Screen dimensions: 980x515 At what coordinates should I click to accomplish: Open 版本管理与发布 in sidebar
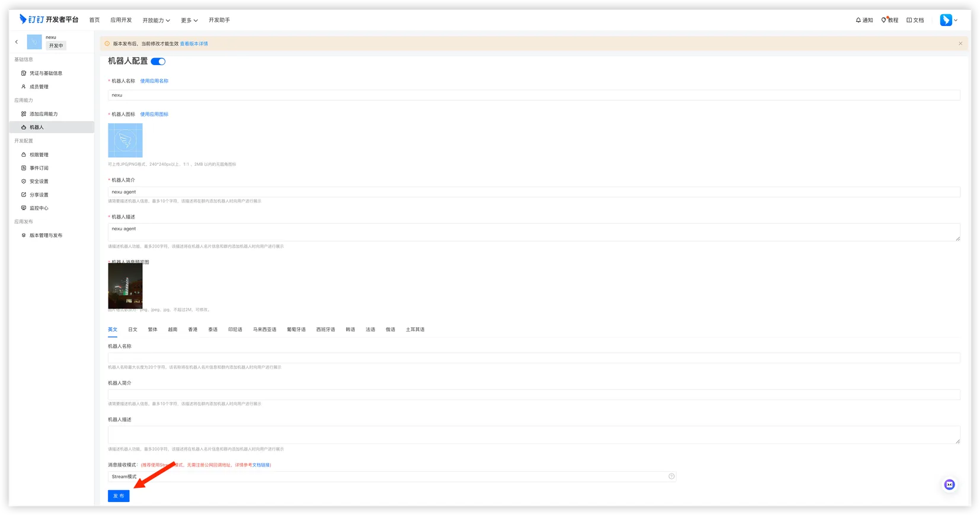click(x=46, y=236)
